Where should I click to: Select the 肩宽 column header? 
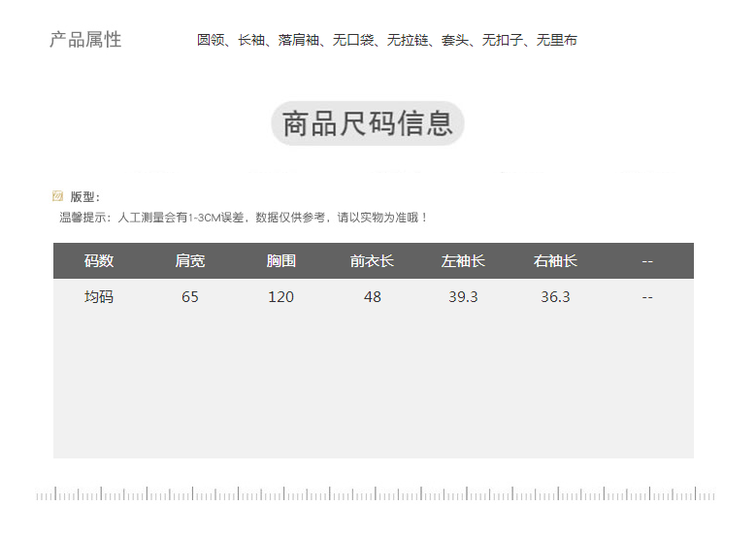click(190, 261)
